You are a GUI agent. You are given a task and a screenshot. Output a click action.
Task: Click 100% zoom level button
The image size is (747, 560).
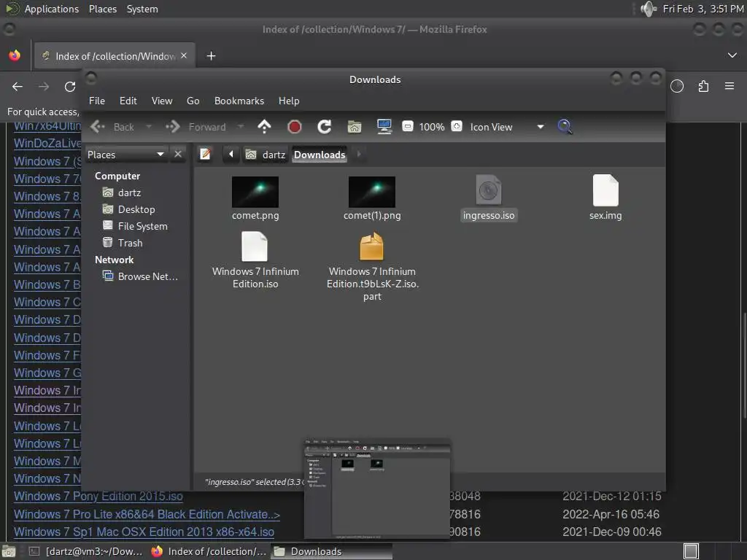tap(432, 127)
